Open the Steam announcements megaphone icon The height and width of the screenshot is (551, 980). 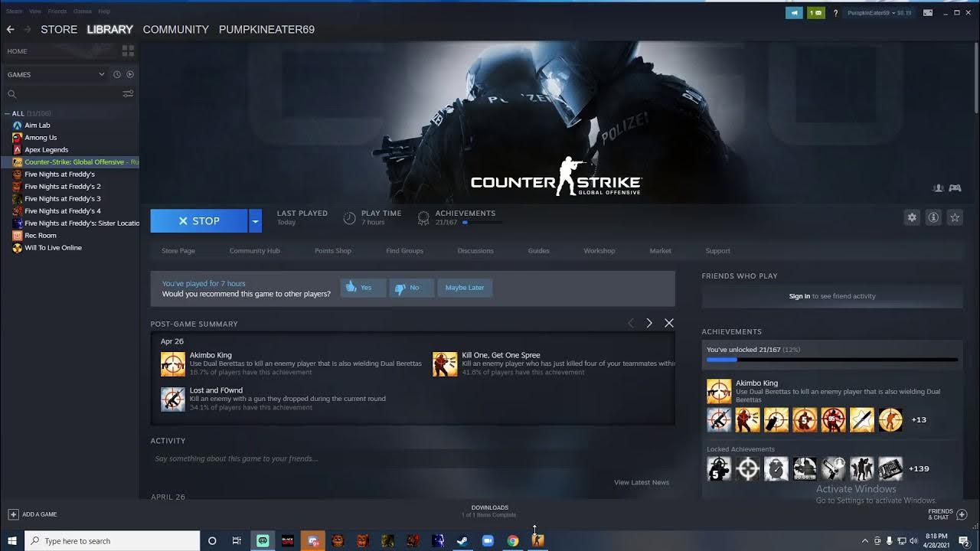pos(794,13)
